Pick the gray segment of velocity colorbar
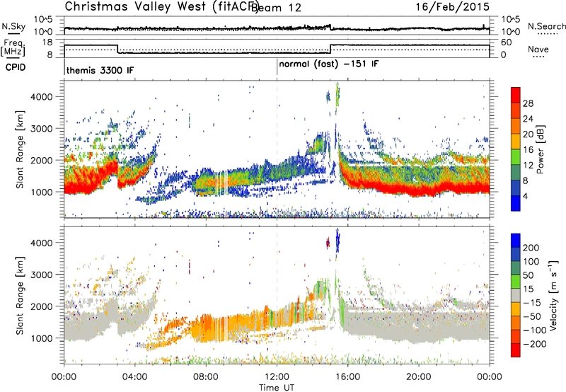The width and height of the screenshot is (566, 392). click(516, 295)
